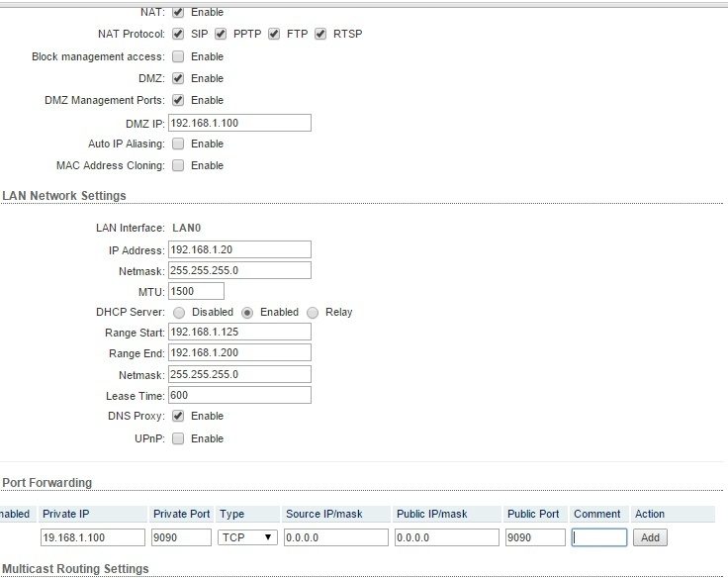The width and height of the screenshot is (728, 578).
Task: Click the DHCP Server label
Action: [131, 312]
